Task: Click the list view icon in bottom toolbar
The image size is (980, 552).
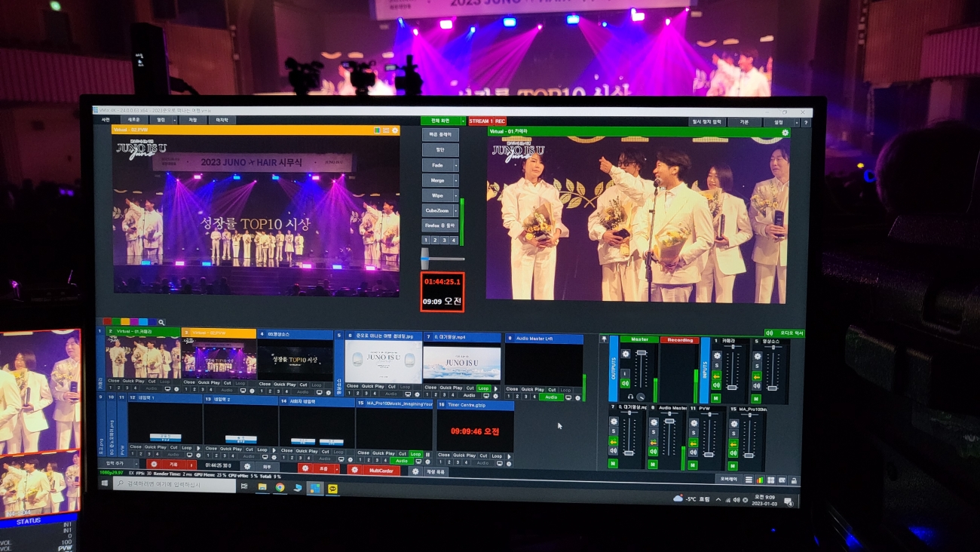Action: [749, 480]
